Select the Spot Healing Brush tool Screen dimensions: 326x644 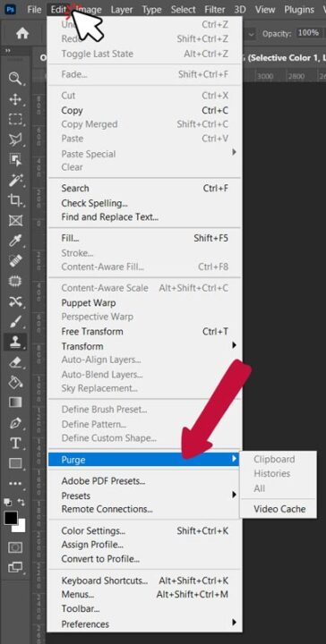point(15,260)
